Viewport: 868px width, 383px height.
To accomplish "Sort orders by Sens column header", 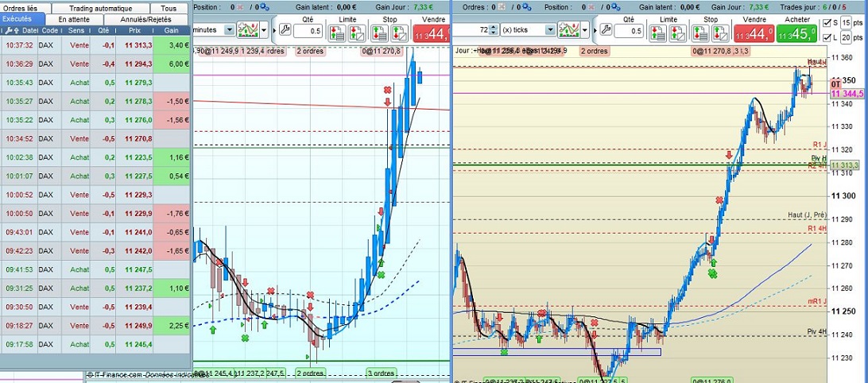I will tap(76, 30).
